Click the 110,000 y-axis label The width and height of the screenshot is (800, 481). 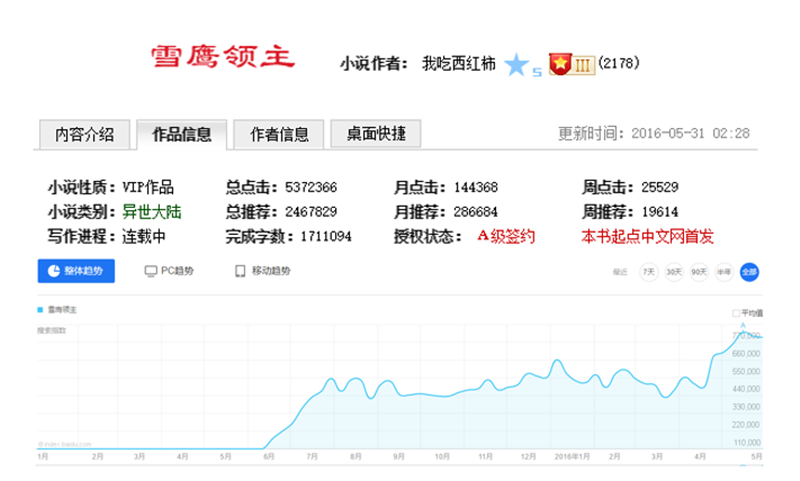(747, 443)
